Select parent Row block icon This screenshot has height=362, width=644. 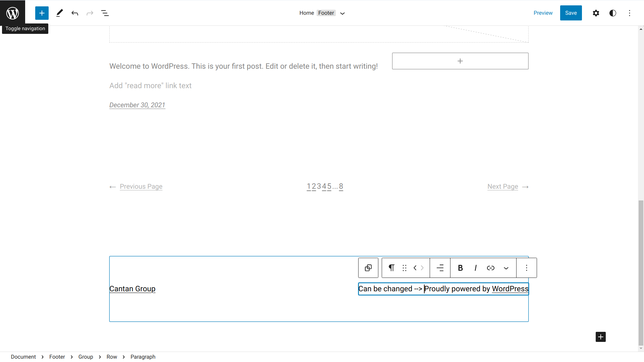point(368,268)
